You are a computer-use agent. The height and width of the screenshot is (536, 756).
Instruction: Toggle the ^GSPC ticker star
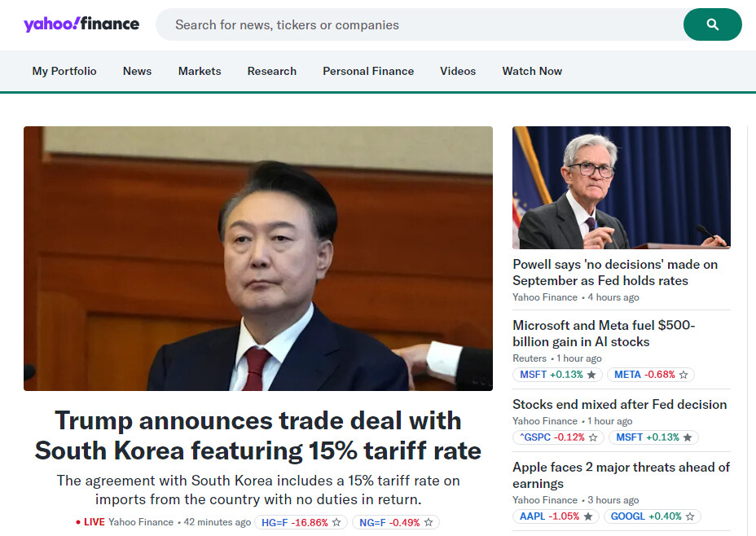(593, 437)
